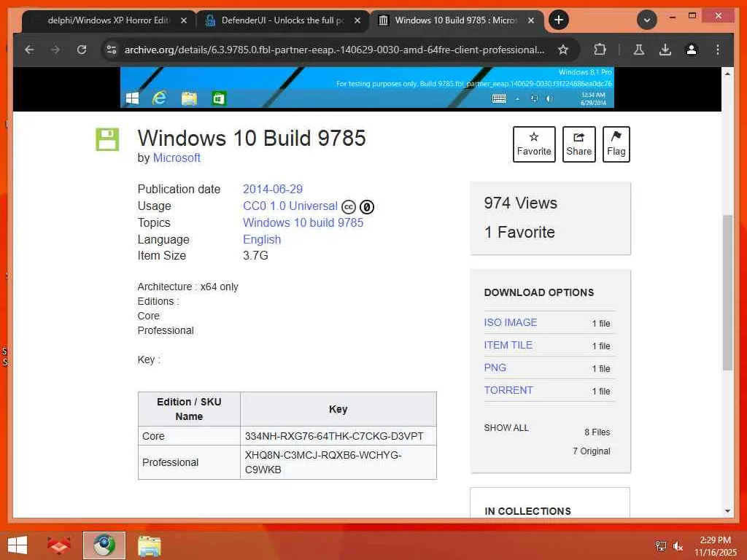The height and width of the screenshot is (560, 747).
Task: Open the Chrome Labs flask icon
Action: [639, 50]
